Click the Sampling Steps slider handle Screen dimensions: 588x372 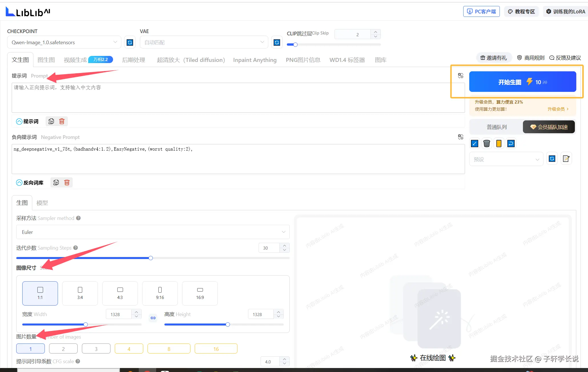(151, 258)
